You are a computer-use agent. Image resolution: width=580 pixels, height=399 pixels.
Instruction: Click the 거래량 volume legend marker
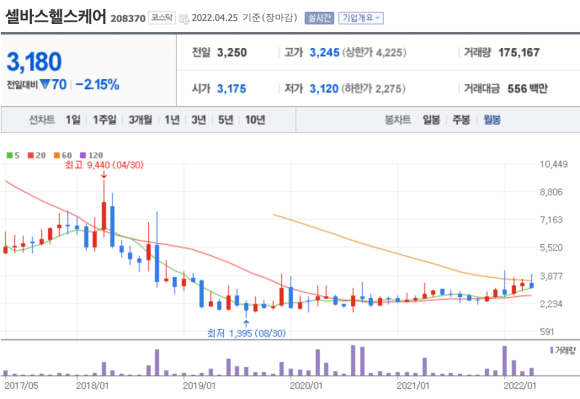[x=552, y=350]
